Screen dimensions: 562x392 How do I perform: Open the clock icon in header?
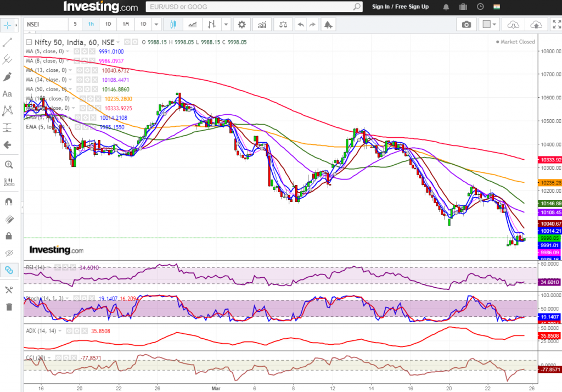pos(480,7)
